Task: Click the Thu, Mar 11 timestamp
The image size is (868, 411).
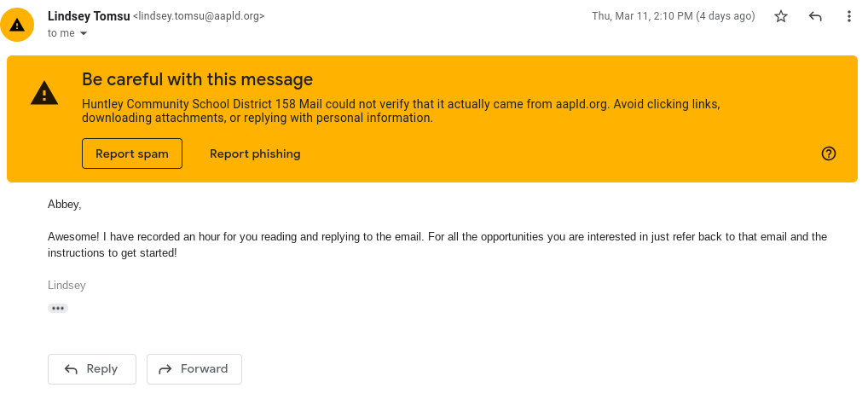Action: click(x=673, y=16)
